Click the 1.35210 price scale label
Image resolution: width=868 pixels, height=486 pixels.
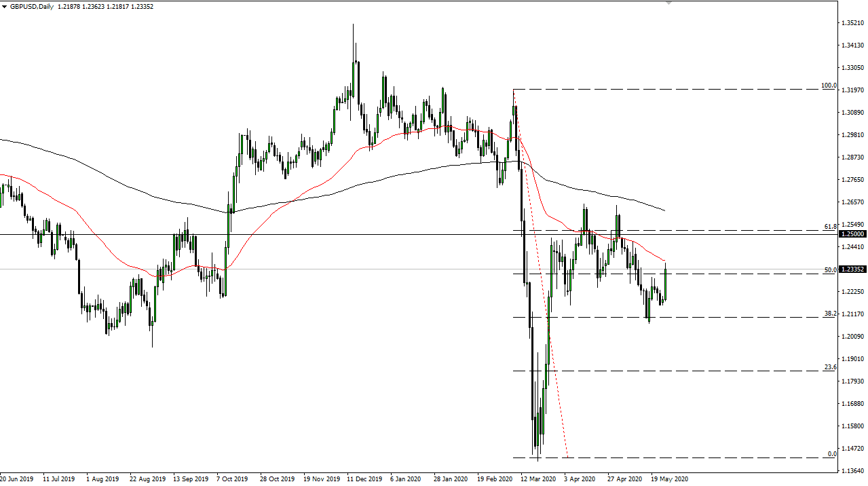click(852, 23)
